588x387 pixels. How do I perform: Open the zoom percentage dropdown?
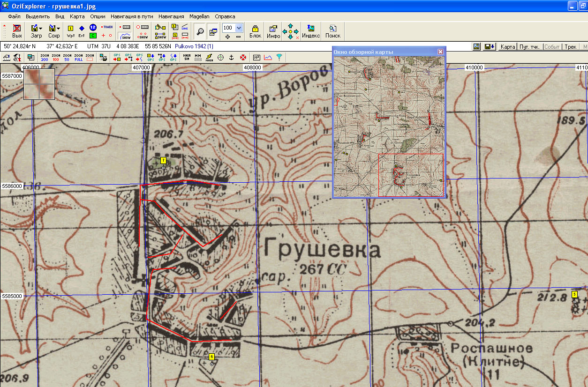click(239, 28)
